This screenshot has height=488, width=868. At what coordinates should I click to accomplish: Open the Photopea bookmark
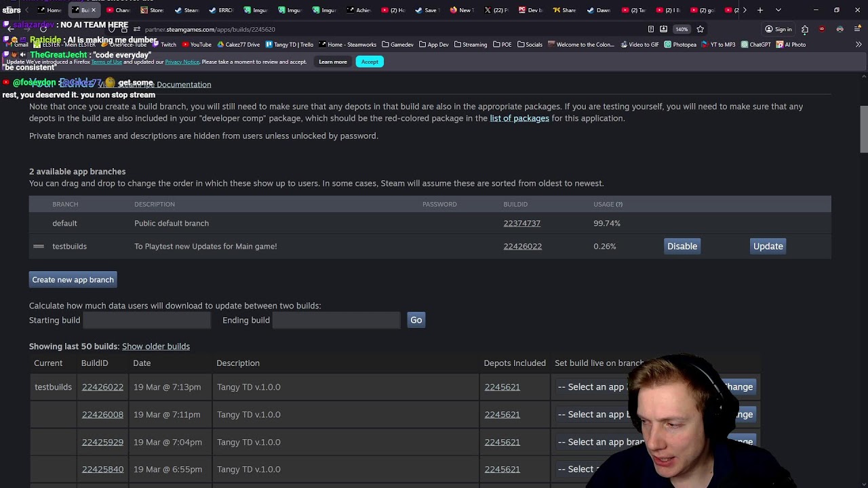(x=680, y=45)
